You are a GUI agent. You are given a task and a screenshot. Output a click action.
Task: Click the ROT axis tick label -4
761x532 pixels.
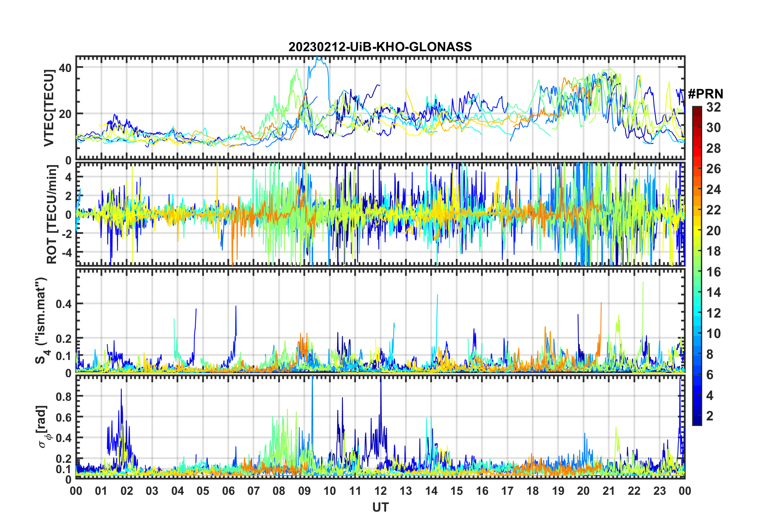66,252
